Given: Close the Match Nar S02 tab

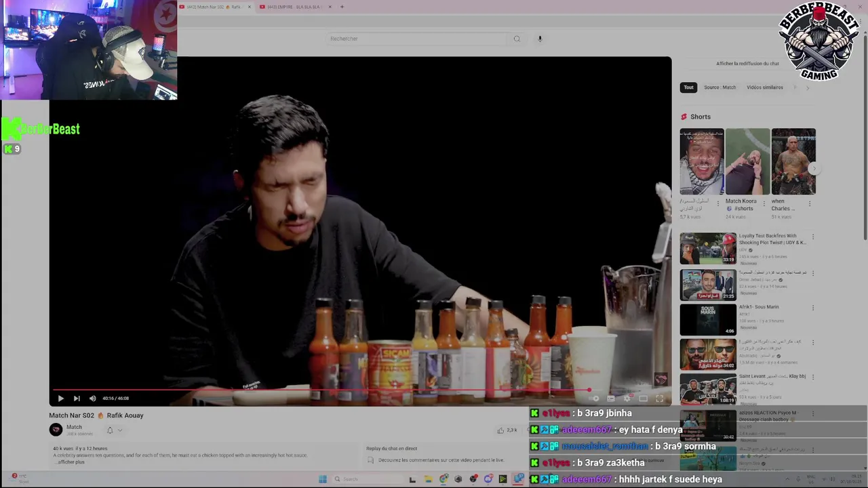Looking at the screenshot, I should click(250, 7).
